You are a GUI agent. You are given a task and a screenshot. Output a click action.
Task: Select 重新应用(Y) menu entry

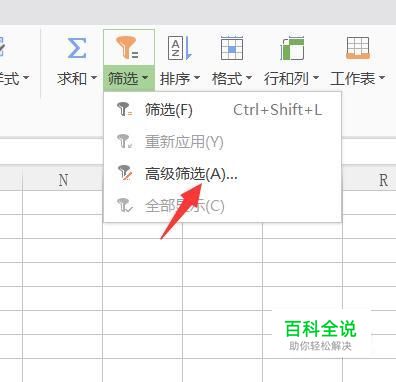coord(223,142)
